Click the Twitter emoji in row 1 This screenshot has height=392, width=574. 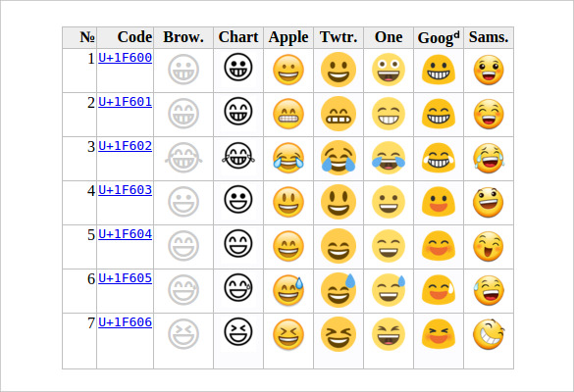click(x=339, y=70)
